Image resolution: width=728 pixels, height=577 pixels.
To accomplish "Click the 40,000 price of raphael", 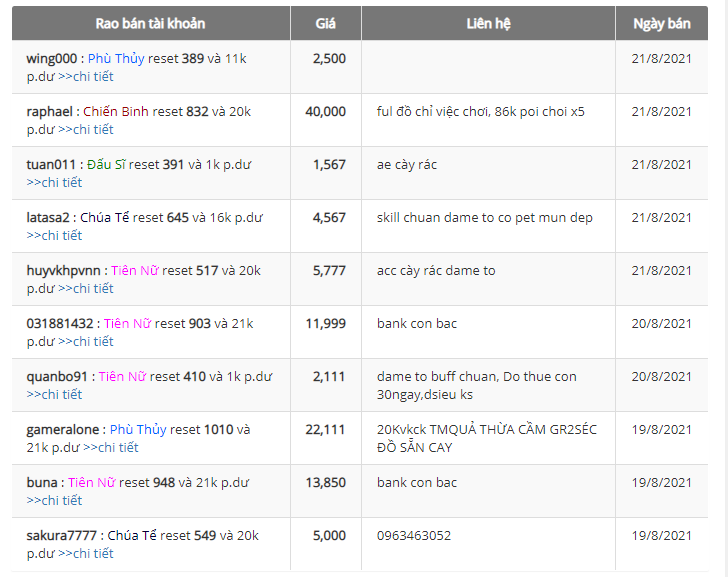I will coord(326,112).
